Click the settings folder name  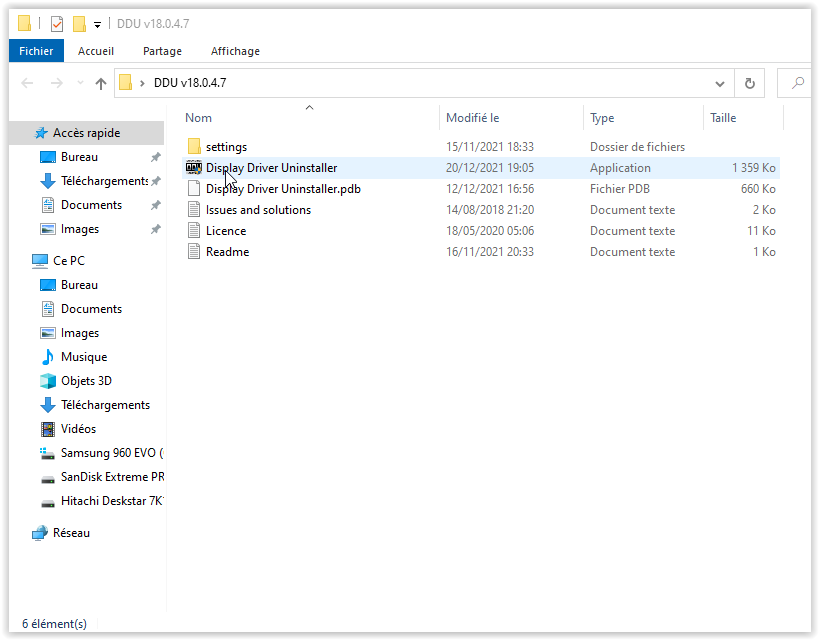[226, 147]
